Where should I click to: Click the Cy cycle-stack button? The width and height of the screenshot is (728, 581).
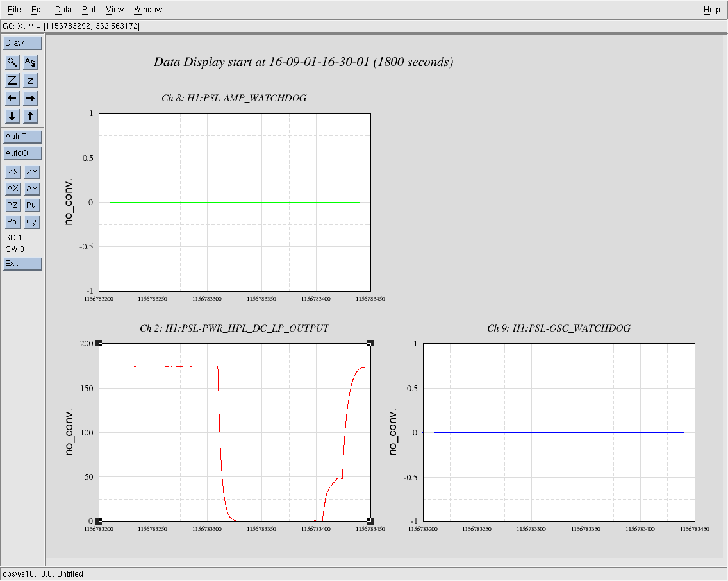[32, 222]
